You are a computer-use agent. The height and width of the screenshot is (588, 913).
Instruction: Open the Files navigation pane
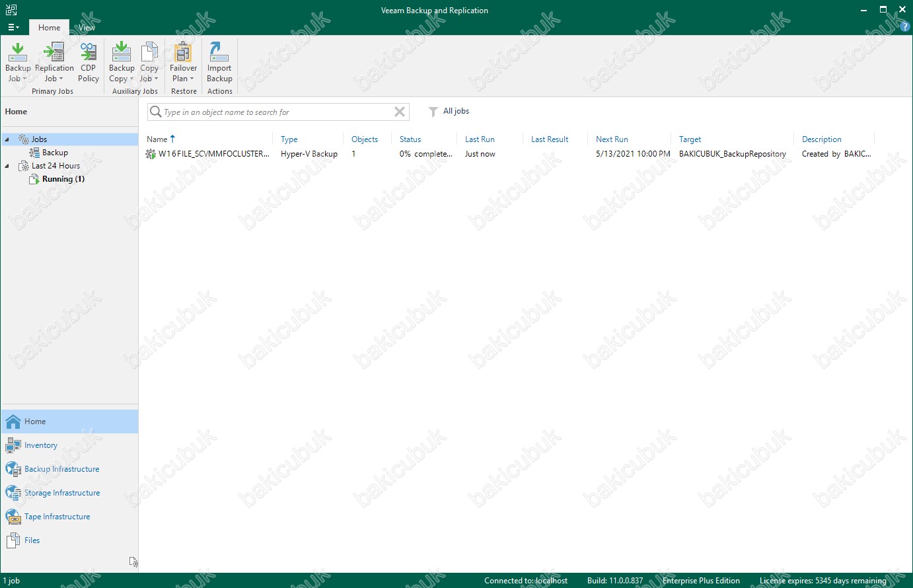(x=70, y=540)
